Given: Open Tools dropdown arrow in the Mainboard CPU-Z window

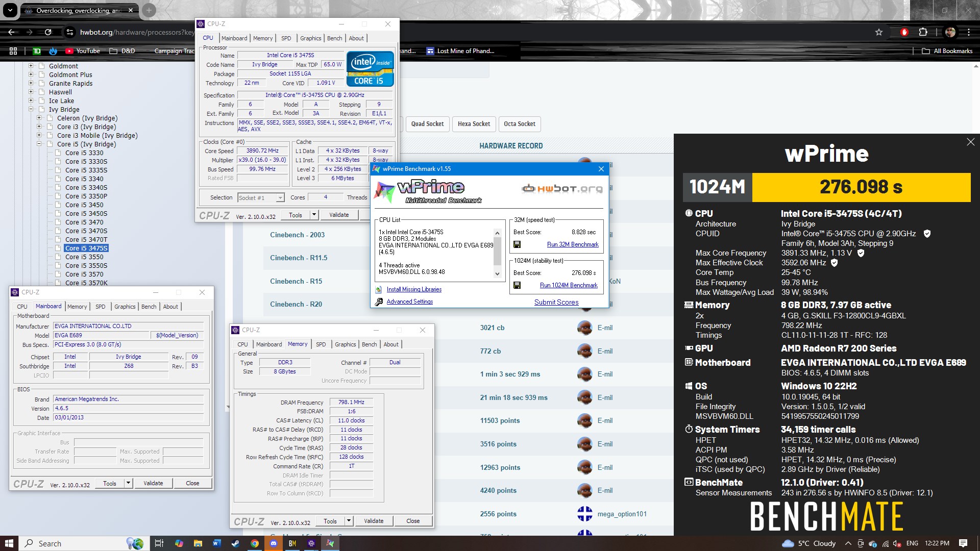Looking at the screenshot, I should click(x=128, y=483).
